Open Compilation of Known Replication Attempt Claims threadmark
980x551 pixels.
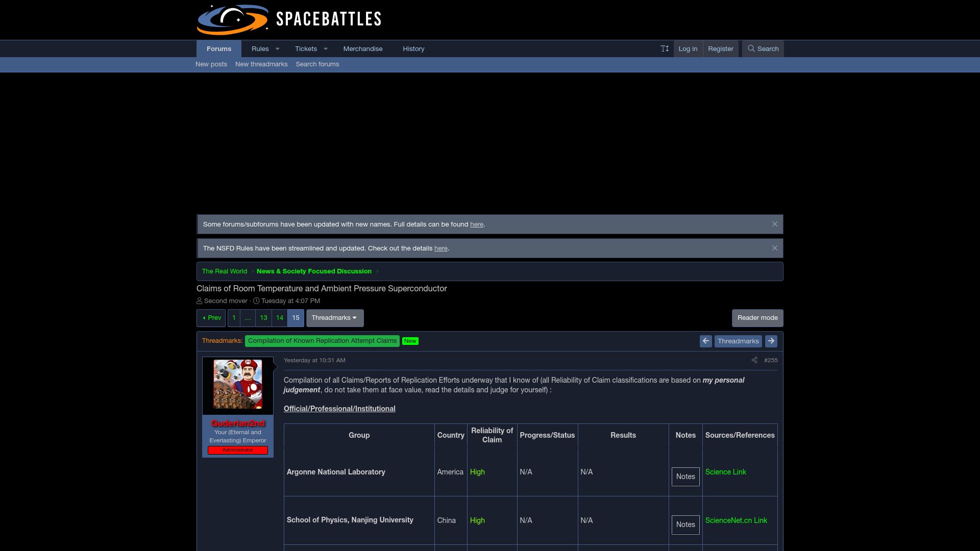[322, 341]
